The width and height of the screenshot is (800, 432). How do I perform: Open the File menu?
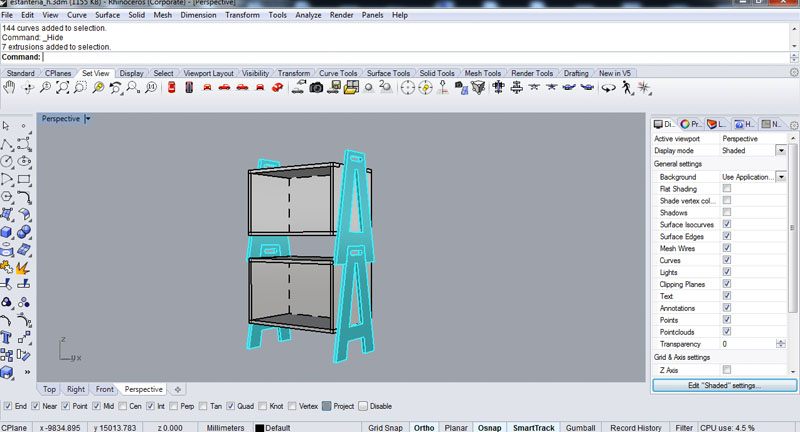tap(7, 15)
